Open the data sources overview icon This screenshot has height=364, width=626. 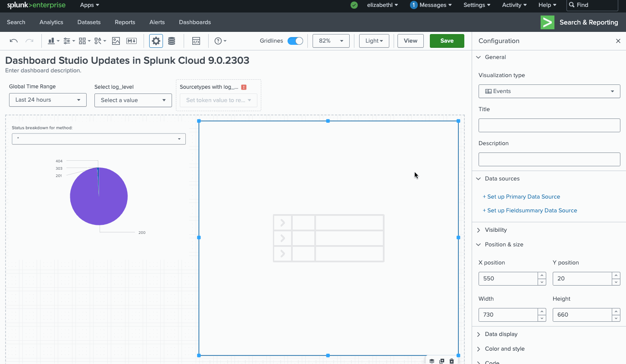click(172, 41)
